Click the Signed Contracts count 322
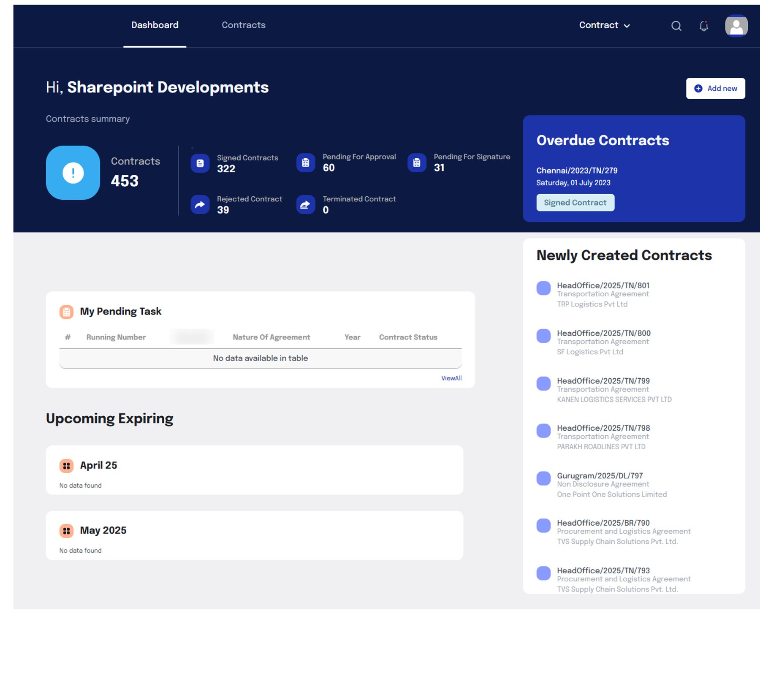Image resolution: width=760 pixels, height=700 pixels. (x=226, y=169)
